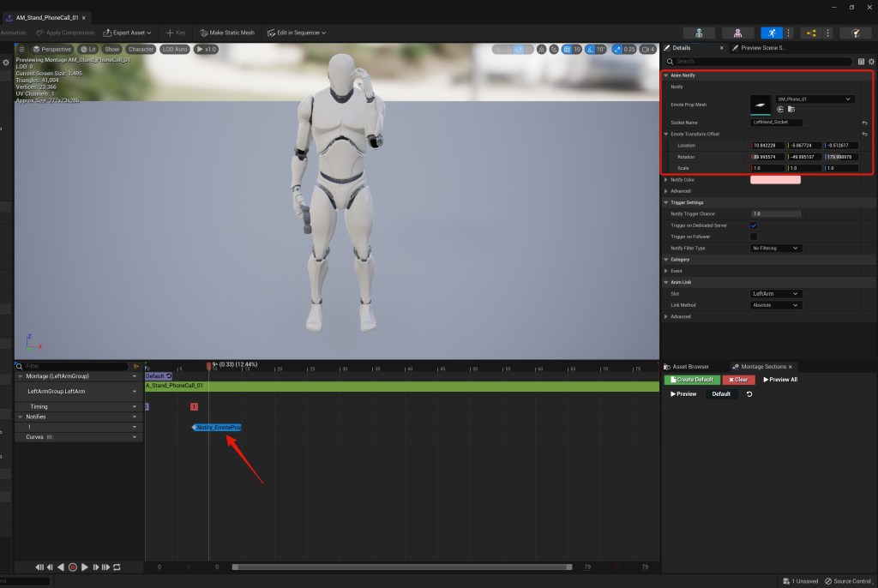878x588 pixels.
Task: Toggle the Lit view mode button
Action: pos(88,50)
